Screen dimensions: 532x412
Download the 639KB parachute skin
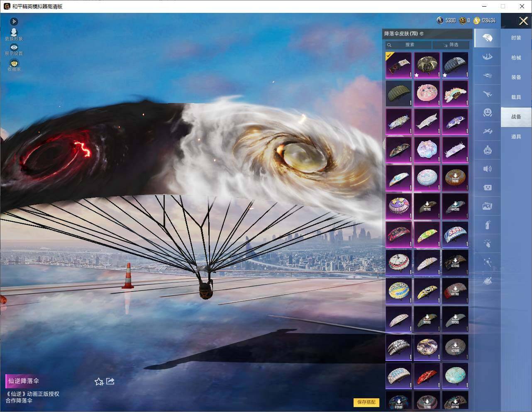[455, 263]
